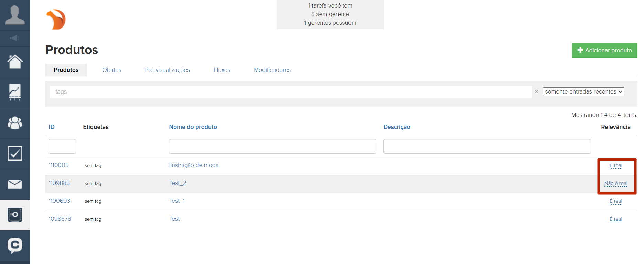Open the 'Ilustração de moda' product link

point(194,165)
